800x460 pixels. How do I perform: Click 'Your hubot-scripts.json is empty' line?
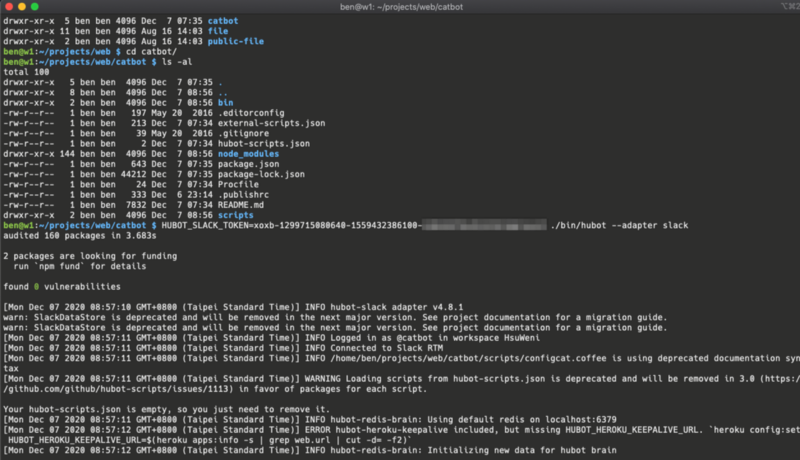click(166, 408)
